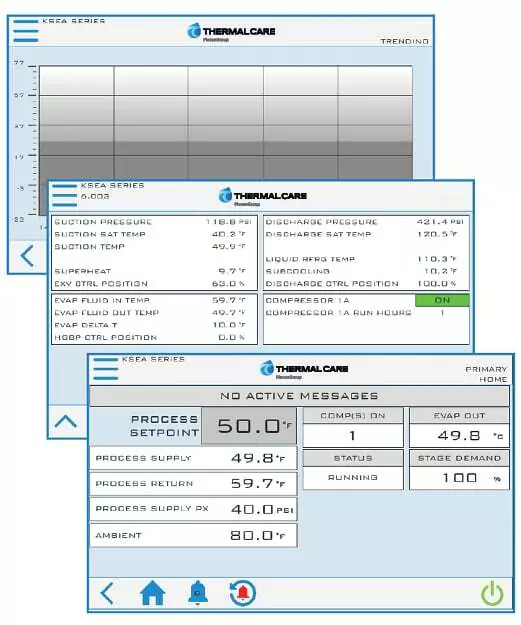Select the Evap Out 49.8 reading
Image resolution: width=521 pixels, height=625 pixels.
coord(459,435)
